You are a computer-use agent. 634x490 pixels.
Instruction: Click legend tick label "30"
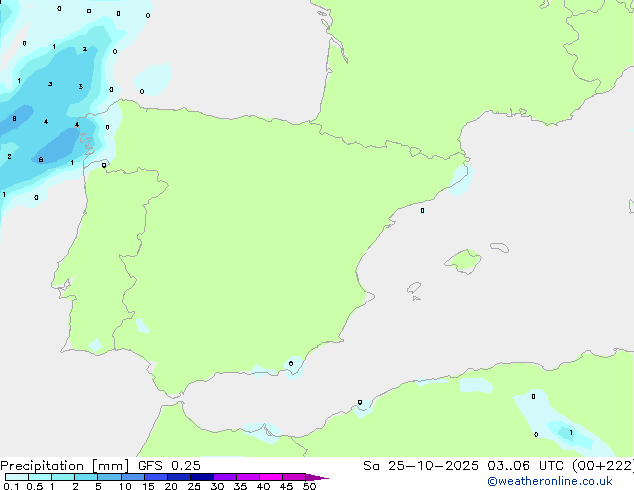point(217,486)
